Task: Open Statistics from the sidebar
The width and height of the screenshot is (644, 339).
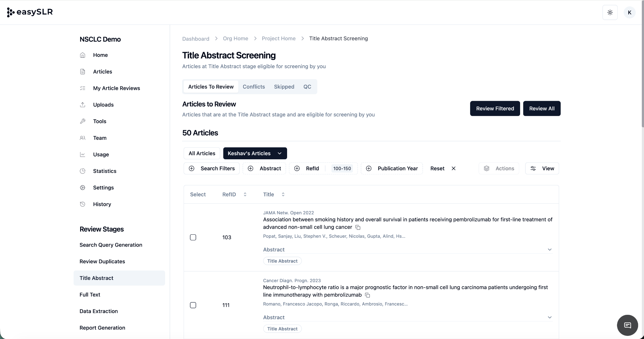Action: tap(104, 171)
